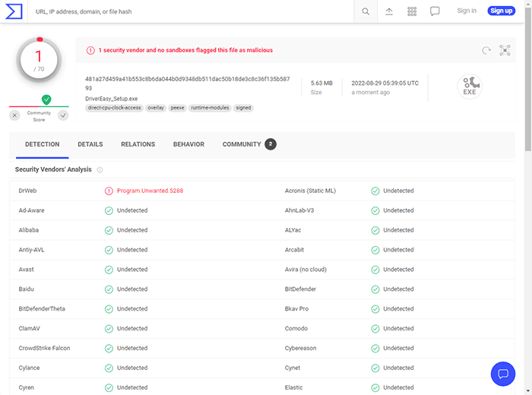The height and width of the screenshot is (395, 532).
Task: Switch to the DETAILS tab
Action: (x=90, y=144)
